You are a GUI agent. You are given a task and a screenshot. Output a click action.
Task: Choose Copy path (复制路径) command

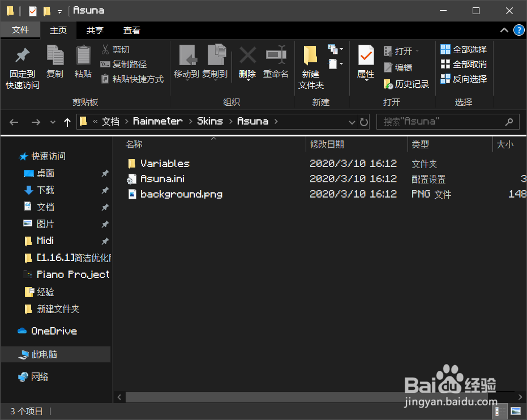click(x=124, y=64)
